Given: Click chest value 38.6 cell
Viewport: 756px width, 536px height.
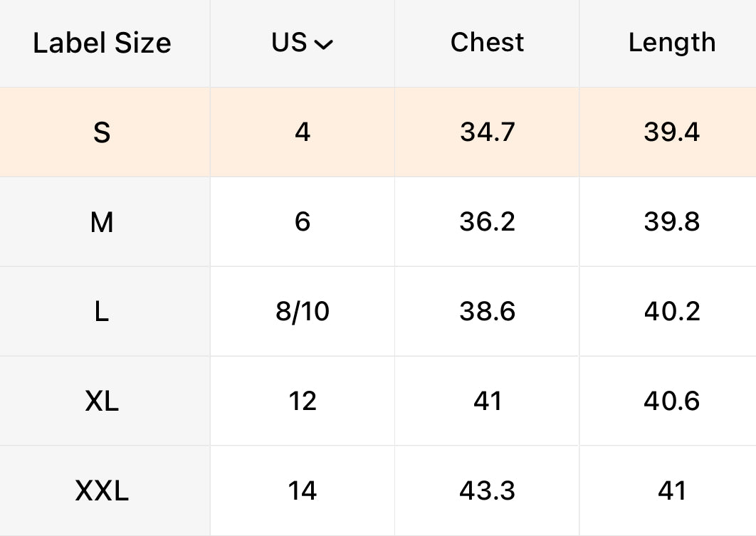Looking at the screenshot, I should click(x=487, y=312).
